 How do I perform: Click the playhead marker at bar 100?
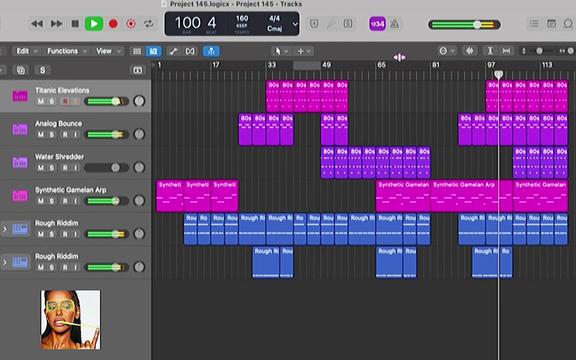(498, 75)
